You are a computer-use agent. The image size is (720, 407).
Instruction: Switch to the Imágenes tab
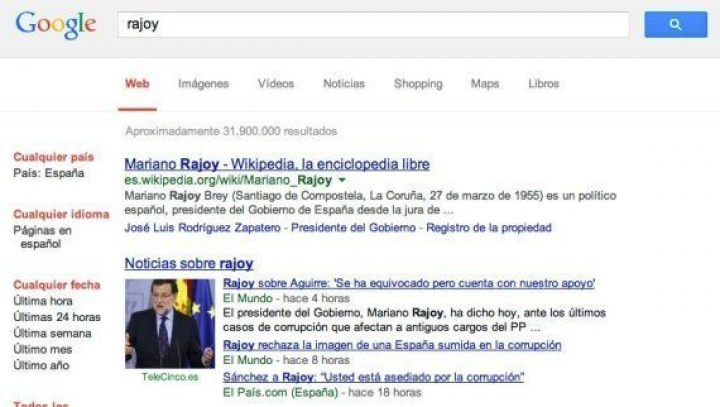click(203, 84)
